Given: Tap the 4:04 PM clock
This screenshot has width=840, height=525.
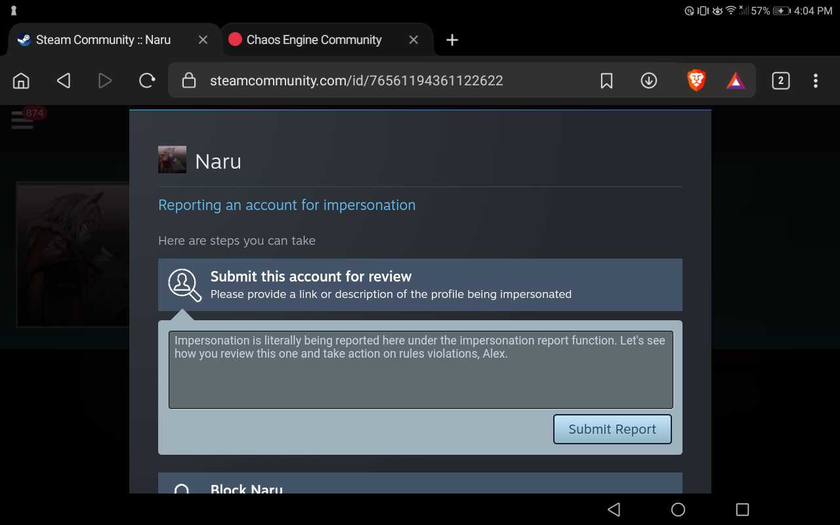Looking at the screenshot, I should coord(813,11).
